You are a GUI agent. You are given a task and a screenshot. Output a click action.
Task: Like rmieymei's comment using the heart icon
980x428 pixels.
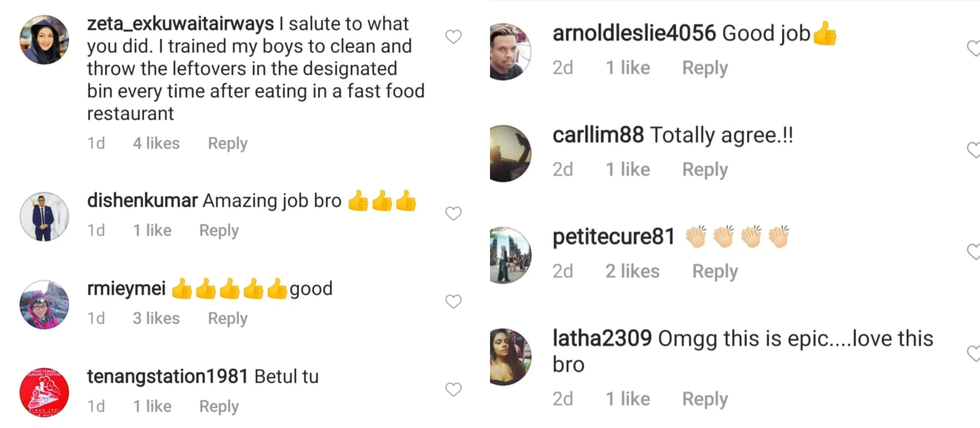click(453, 302)
